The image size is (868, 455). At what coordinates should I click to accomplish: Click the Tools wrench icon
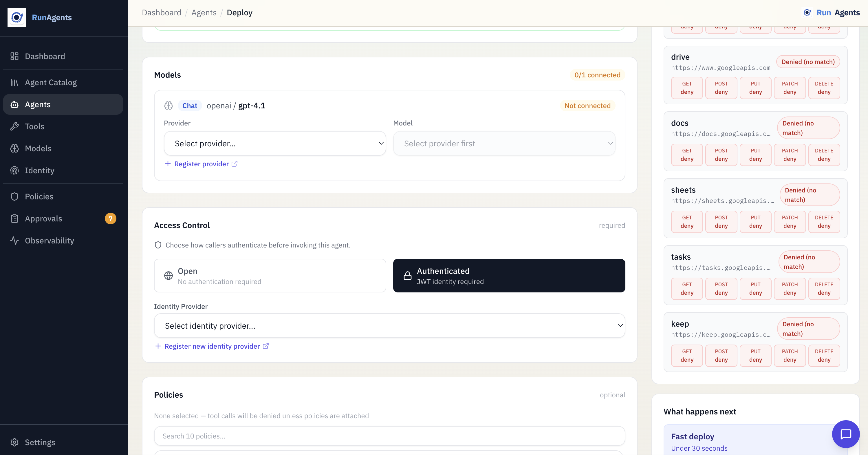14,126
